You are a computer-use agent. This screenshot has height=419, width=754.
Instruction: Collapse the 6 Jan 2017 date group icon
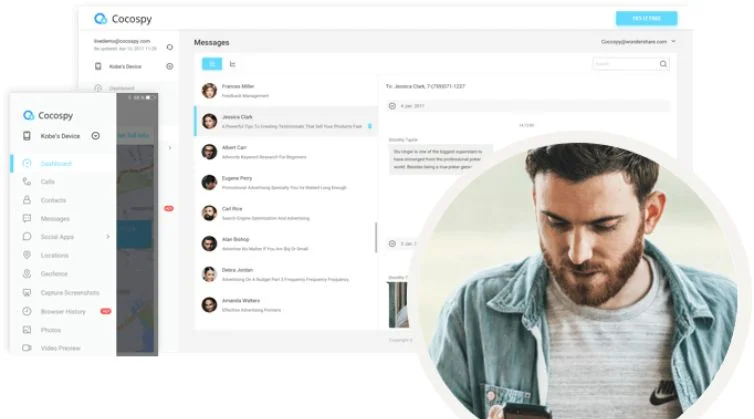click(392, 106)
